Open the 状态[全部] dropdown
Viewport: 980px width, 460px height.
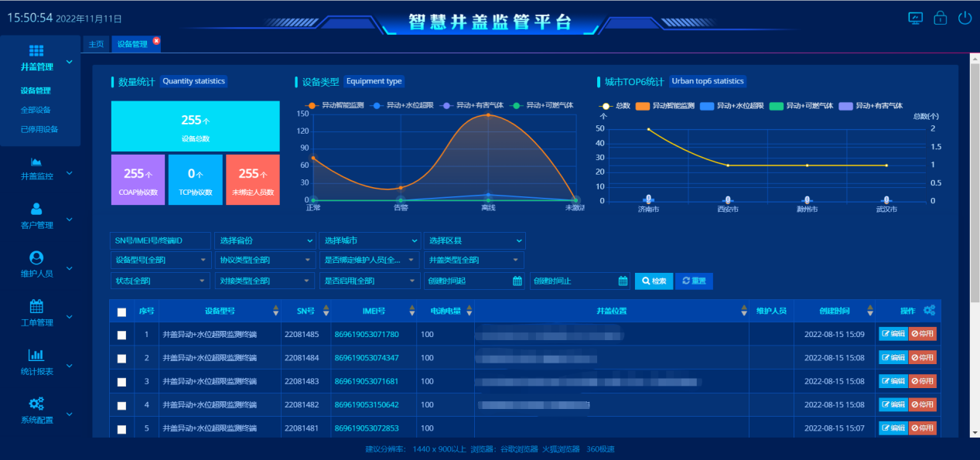click(x=160, y=281)
